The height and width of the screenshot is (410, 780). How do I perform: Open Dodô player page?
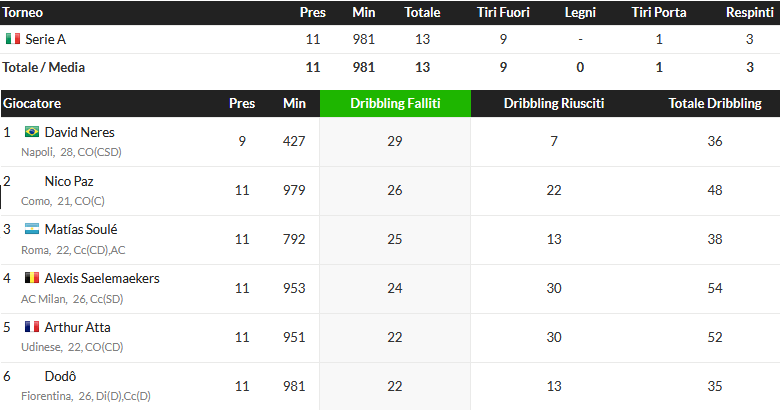click(60, 376)
